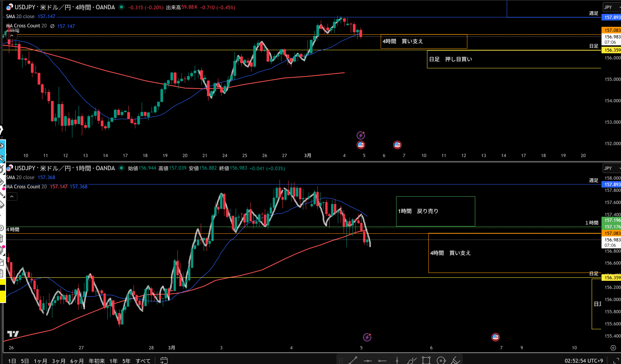Select the horizontal line drawing tool
The height and width of the screenshot is (364, 621).
point(368,361)
